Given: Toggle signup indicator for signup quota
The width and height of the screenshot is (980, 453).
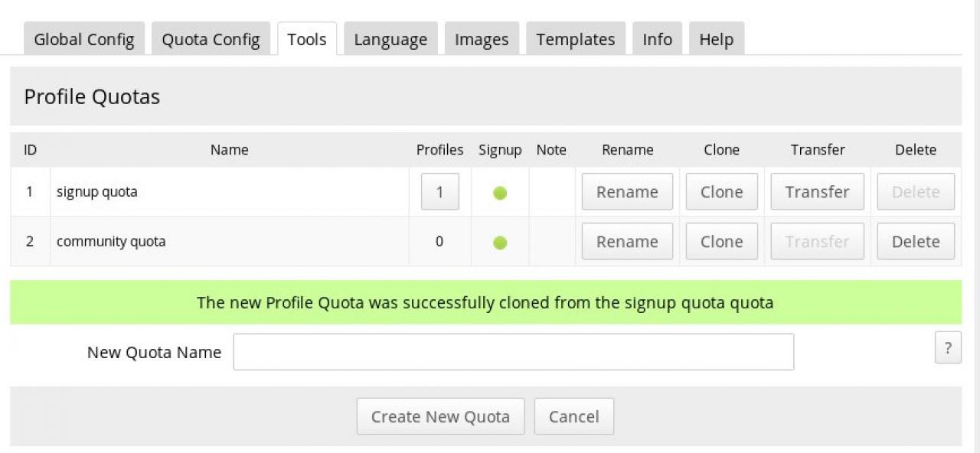Looking at the screenshot, I should pos(500,193).
